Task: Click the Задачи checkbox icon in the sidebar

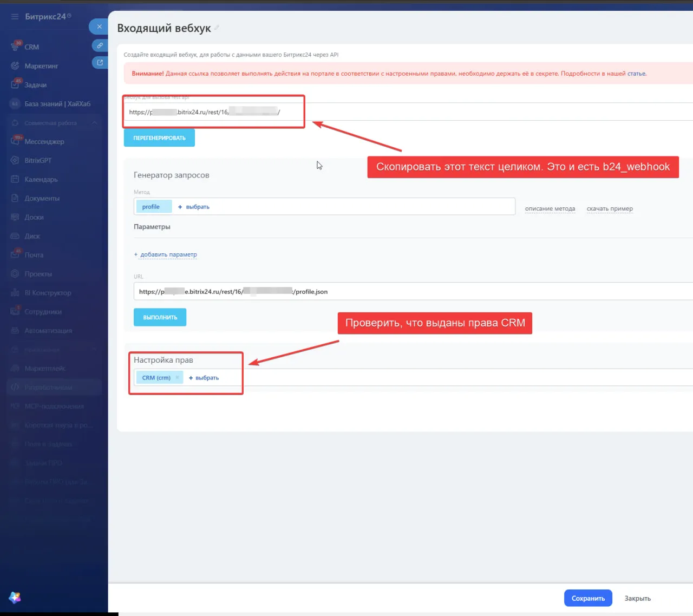Action: [x=15, y=84]
